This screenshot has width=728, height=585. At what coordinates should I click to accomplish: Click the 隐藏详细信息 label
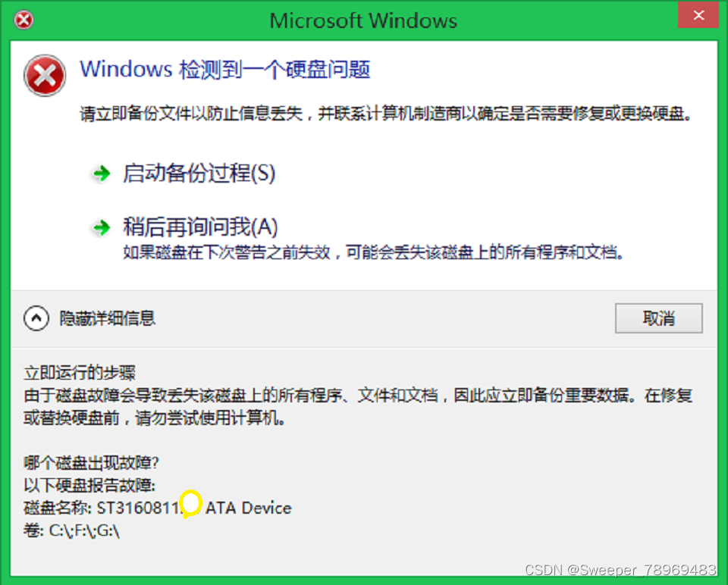[107, 318]
